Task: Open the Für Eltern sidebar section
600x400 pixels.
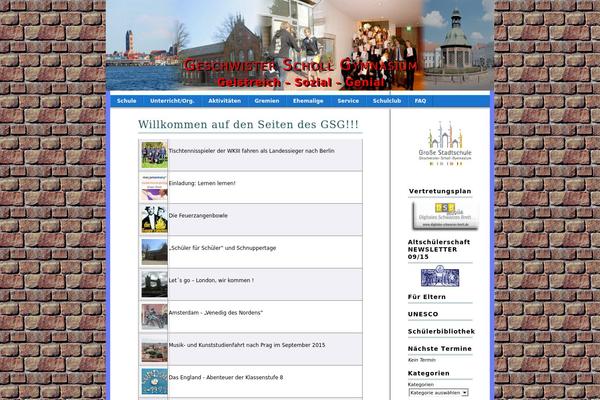Action: tap(427, 297)
